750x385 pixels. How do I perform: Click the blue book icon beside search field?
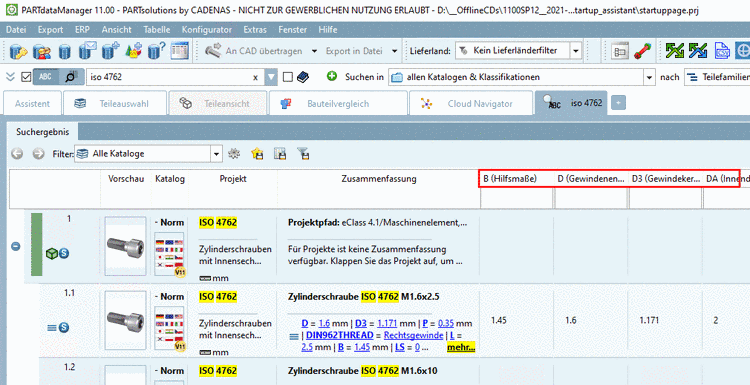(302, 77)
